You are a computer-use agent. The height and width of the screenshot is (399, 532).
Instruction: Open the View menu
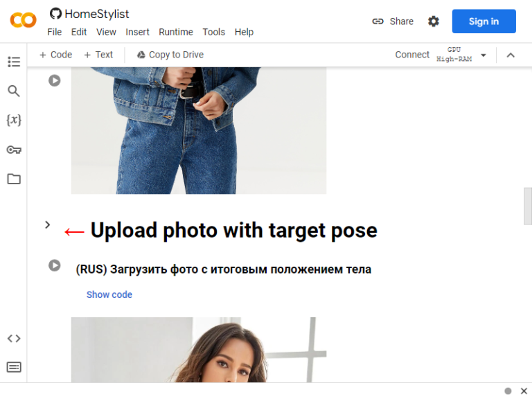point(106,32)
